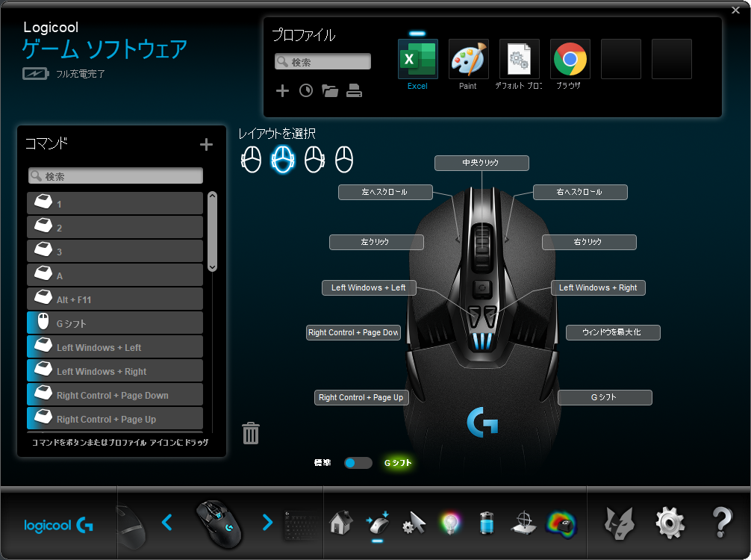The width and height of the screenshot is (751, 560).
Task: Select the Paint profile icon
Action: (468, 59)
